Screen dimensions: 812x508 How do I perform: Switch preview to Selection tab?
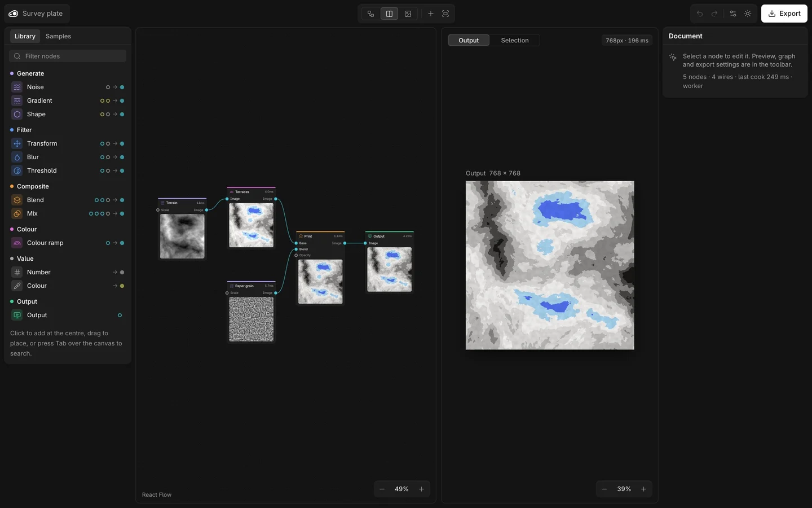pos(515,40)
